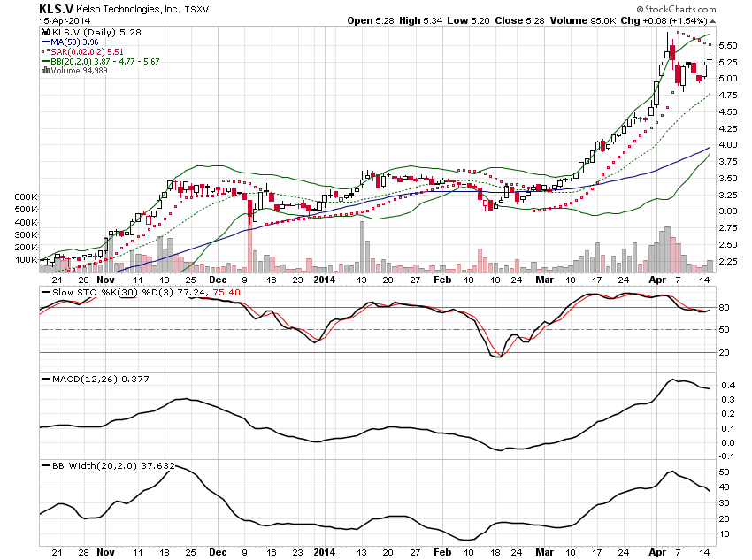Click the Close 5.28 value
This screenshot has height=560, width=752.
(x=520, y=20)
